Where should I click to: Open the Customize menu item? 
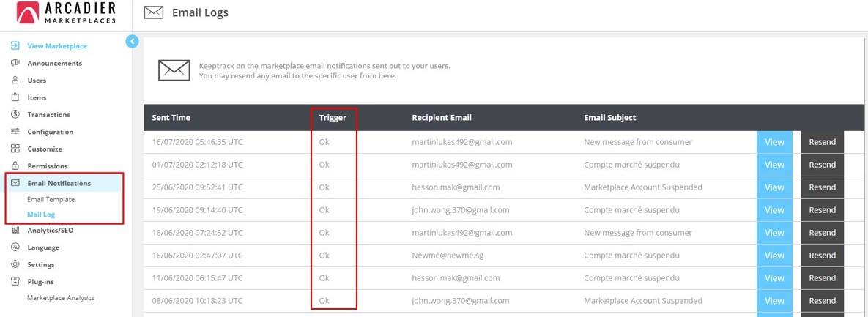click(45, 149)
